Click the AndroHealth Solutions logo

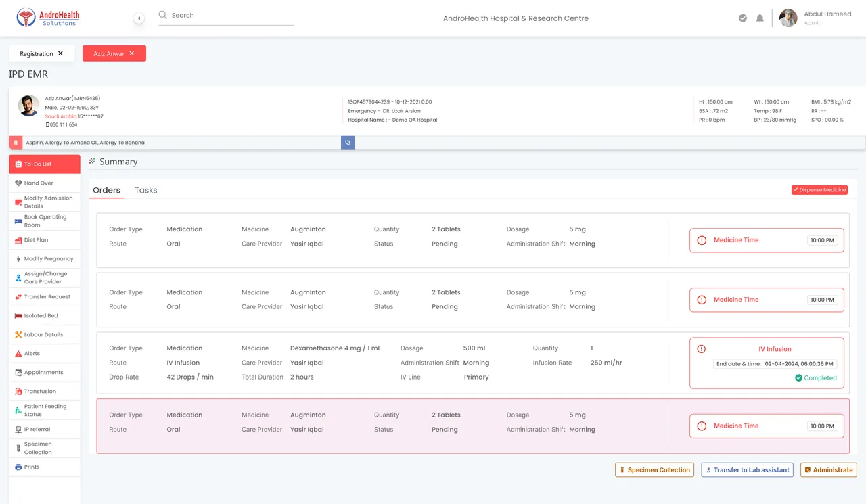[x=48, y=18]
